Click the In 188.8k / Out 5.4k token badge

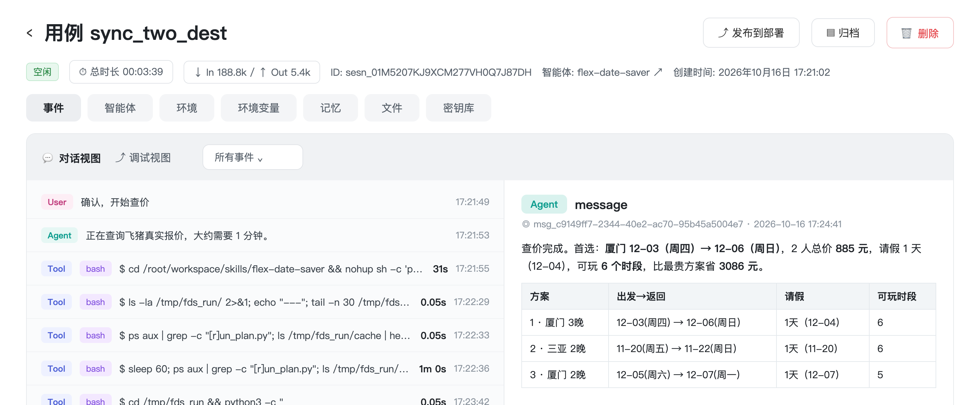pos(252,72)
